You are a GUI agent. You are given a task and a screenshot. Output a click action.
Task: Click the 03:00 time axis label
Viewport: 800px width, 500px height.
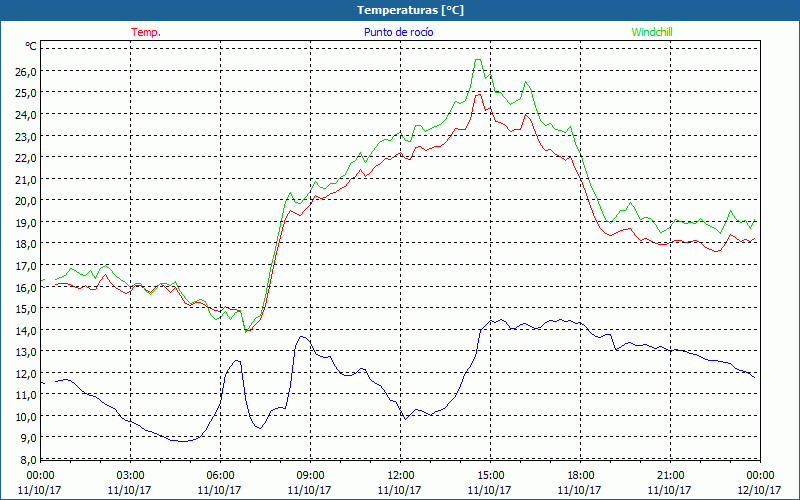(x=130, y=476)
